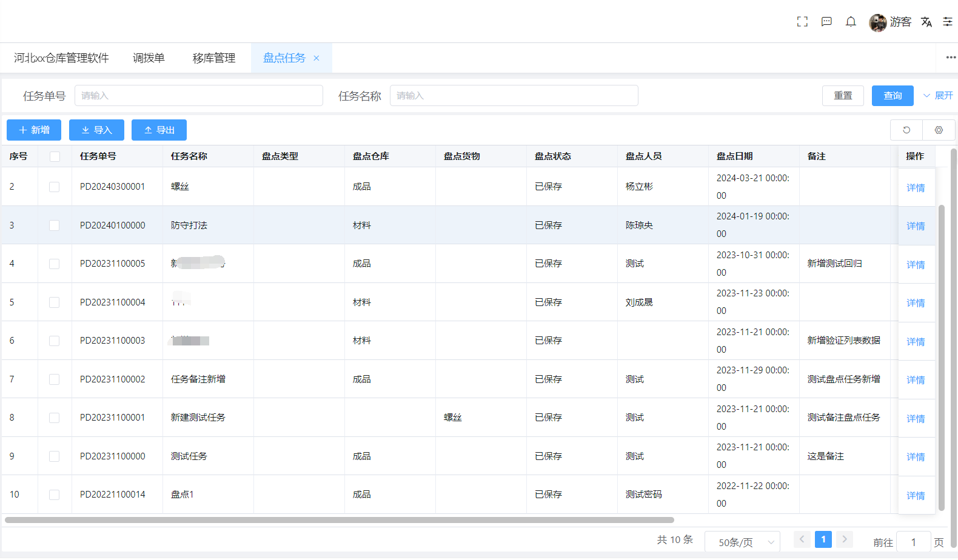The height and width of the screenshot is (560, 958).
Task: Close the 盘点任务 tab
Action: pyautogui.click(x=316, y=58)
